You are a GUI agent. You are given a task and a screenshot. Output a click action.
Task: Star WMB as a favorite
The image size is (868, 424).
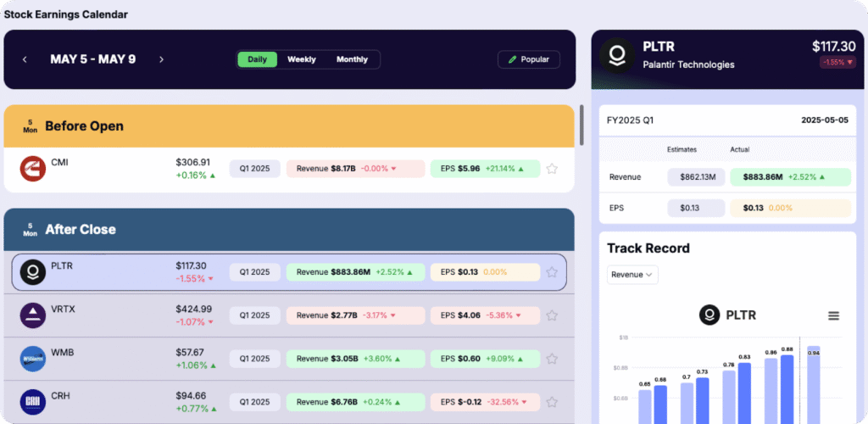(x=551, y=359)
